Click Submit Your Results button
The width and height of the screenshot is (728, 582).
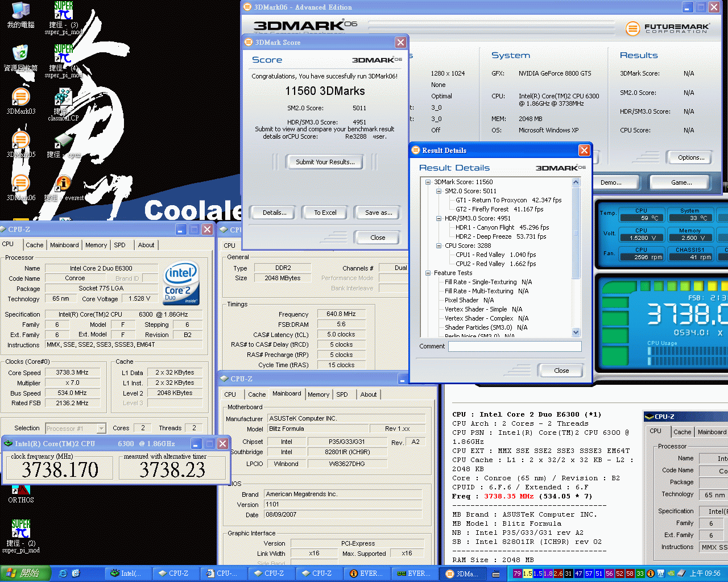(x=325, y=162)
